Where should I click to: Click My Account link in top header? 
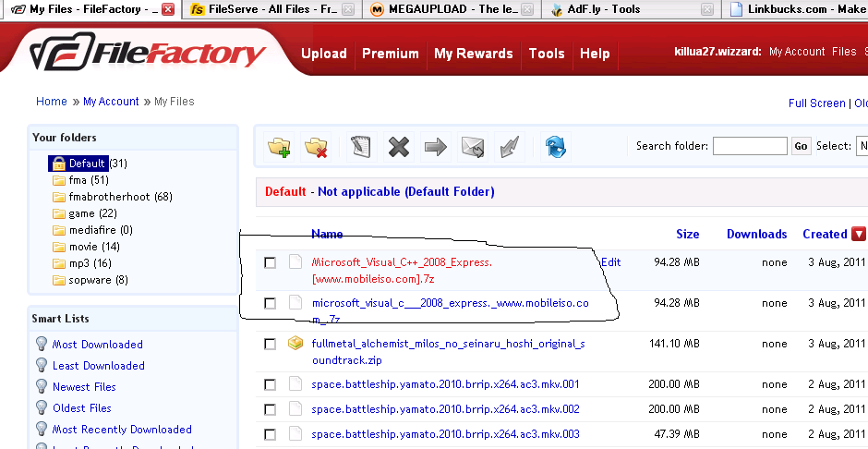coord(797,52)
